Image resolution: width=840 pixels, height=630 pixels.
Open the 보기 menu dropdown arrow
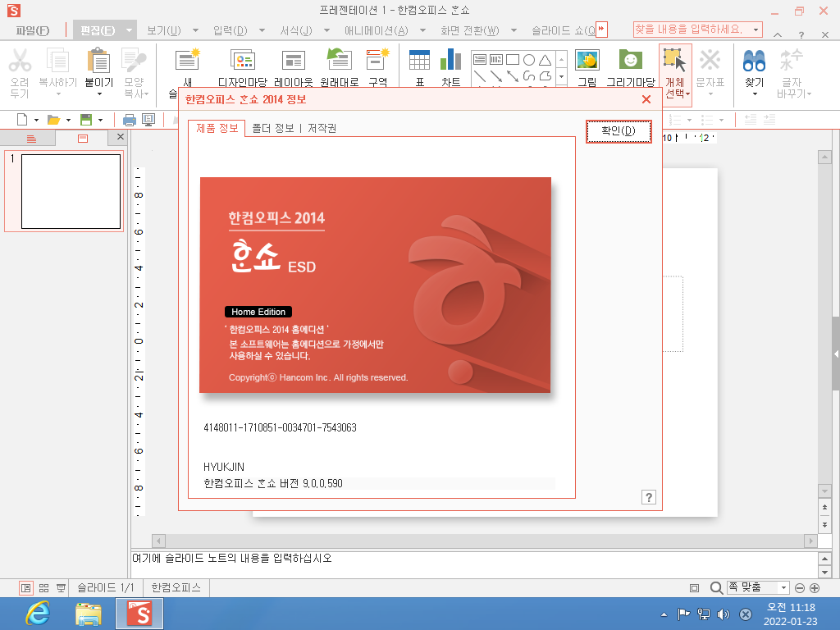(195, 30)
